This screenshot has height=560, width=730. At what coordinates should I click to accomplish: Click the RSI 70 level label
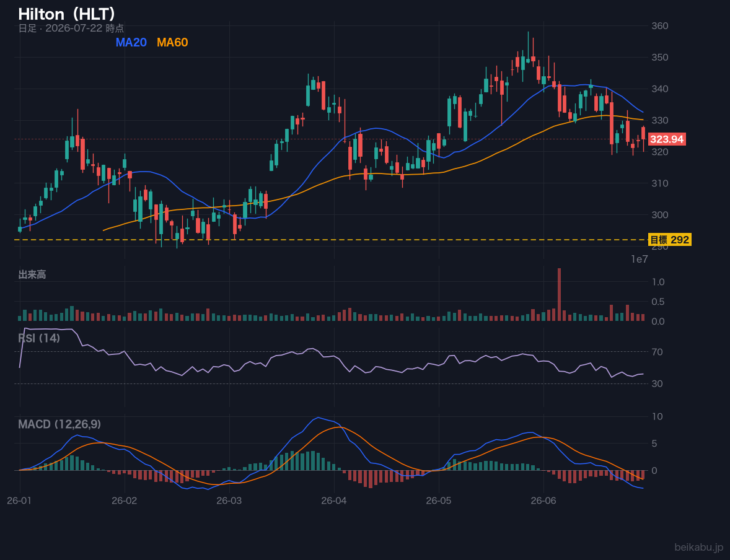coord(657,352)
